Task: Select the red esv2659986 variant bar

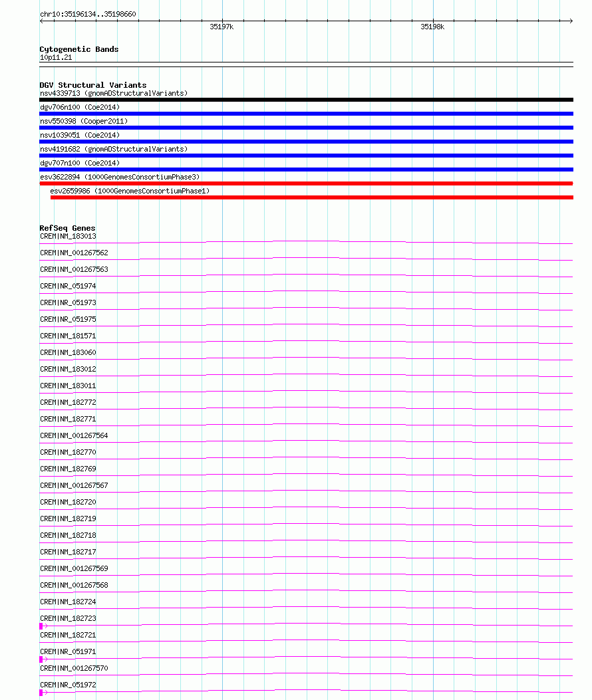Action: (x=312, y=197)
